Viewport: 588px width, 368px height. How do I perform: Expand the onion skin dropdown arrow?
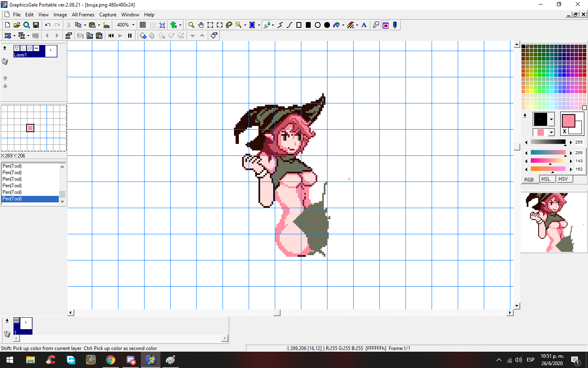pos(180,25)
